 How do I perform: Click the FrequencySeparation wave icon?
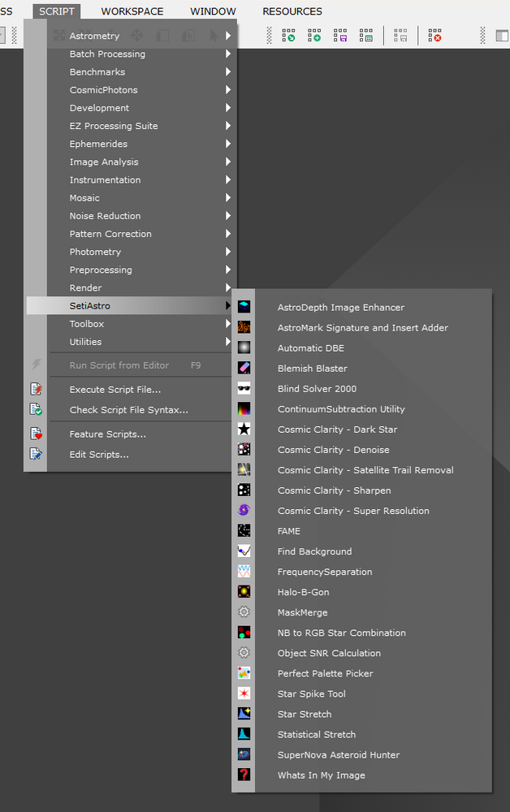point(244,571)
